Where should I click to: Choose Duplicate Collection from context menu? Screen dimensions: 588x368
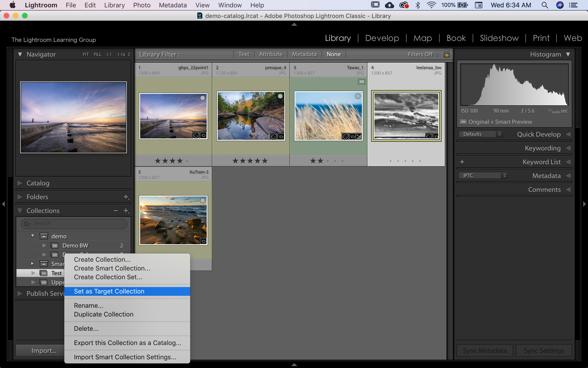pos(127,314)
